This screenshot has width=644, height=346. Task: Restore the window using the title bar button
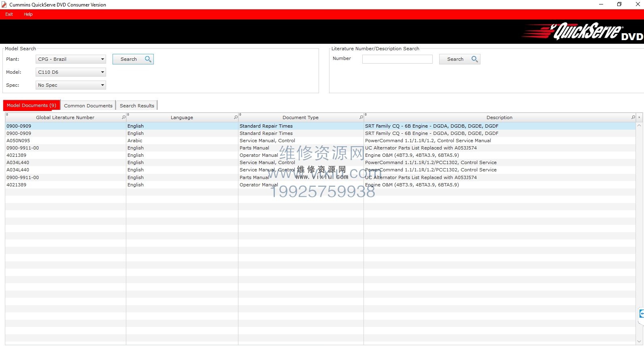(x=619, y=4)
